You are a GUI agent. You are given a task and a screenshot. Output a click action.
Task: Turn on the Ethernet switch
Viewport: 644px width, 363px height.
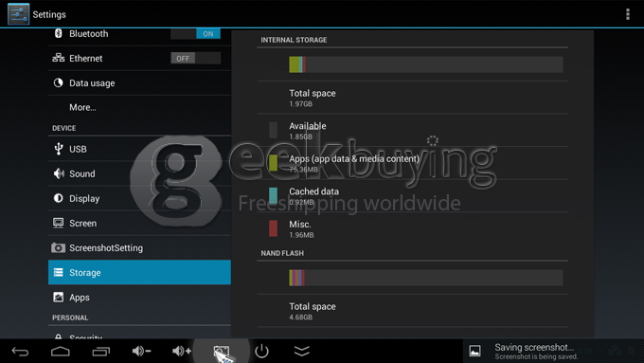tap(195, 59)
